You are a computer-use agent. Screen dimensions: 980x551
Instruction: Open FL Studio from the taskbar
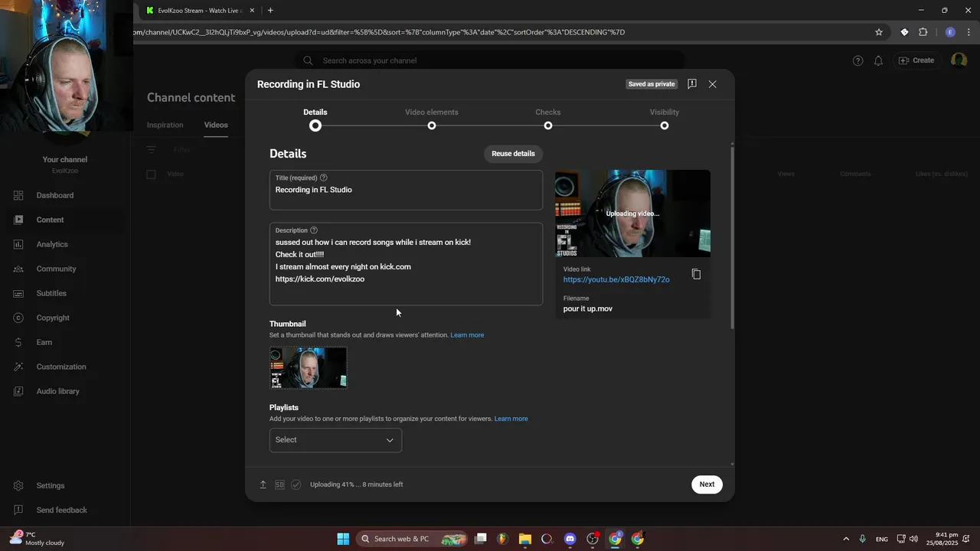point(502,539)
